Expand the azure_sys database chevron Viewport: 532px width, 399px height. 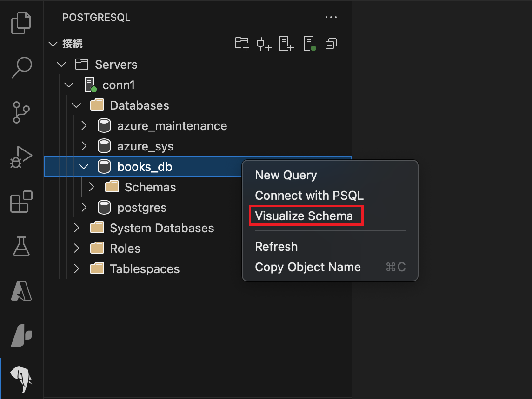(x=84, y=146)
